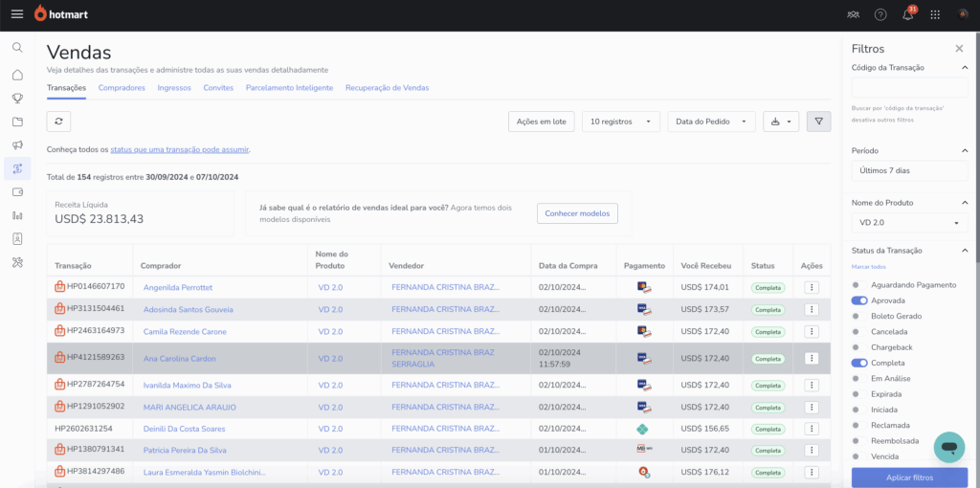Collapse the Código da Transação section

pyautogui.click(x=965, y=68)
